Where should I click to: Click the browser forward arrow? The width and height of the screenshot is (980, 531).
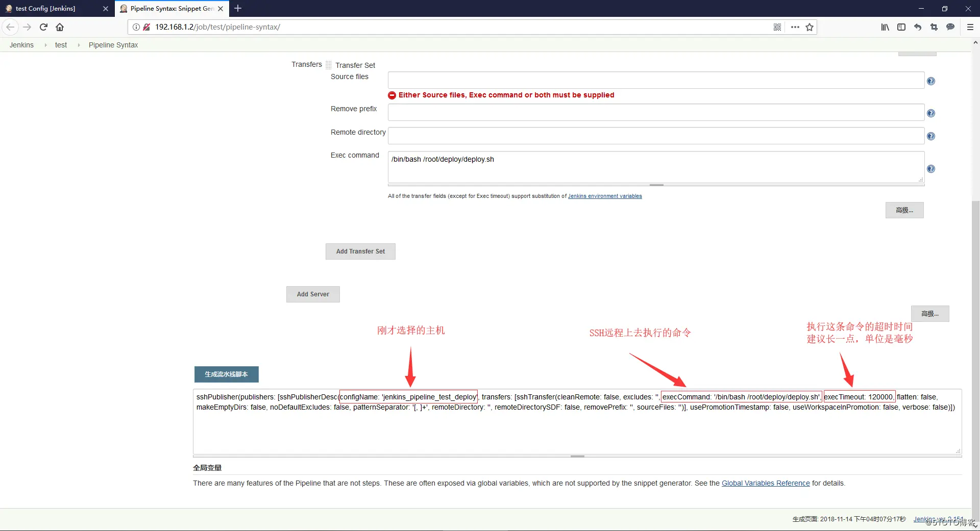point(27,27)
